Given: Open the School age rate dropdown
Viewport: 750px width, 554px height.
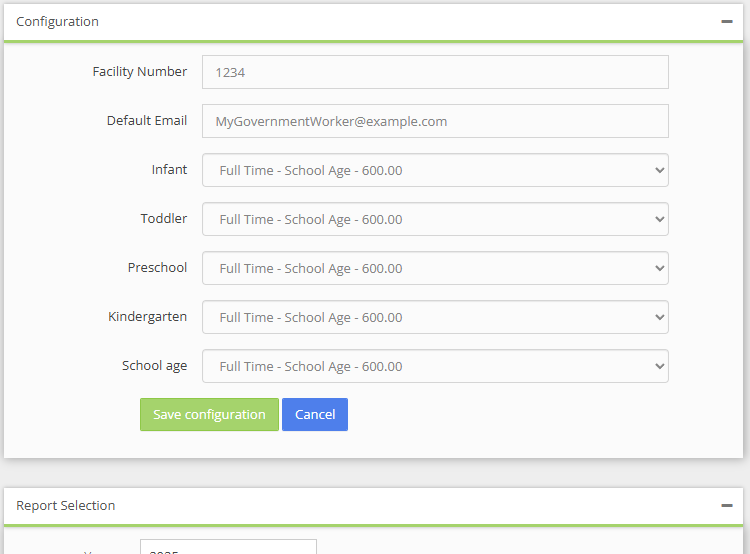Looking at the screenshot, I should 435,366.
